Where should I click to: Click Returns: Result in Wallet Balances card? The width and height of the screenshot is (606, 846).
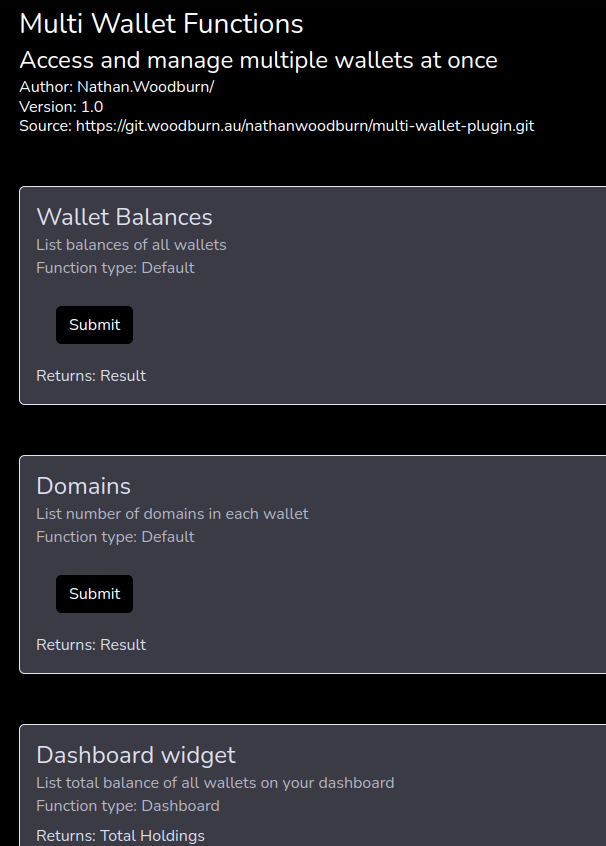[x=91, y=376]
